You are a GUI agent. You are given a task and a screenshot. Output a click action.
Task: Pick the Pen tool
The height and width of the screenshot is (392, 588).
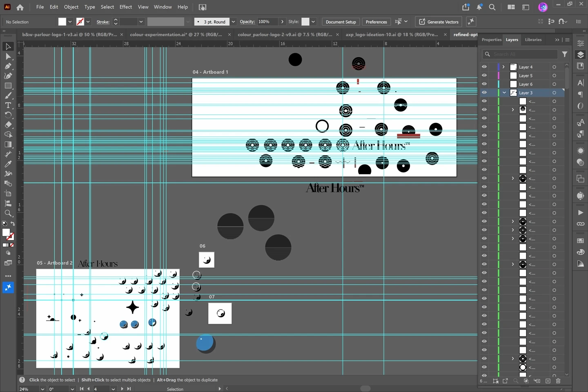tap(8, 66)
